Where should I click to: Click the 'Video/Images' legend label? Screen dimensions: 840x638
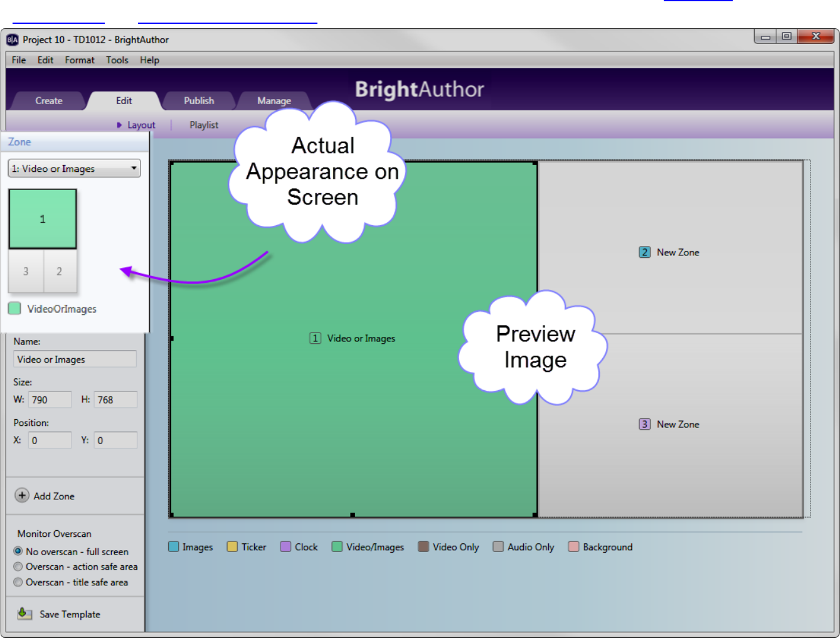click(375, 547)
